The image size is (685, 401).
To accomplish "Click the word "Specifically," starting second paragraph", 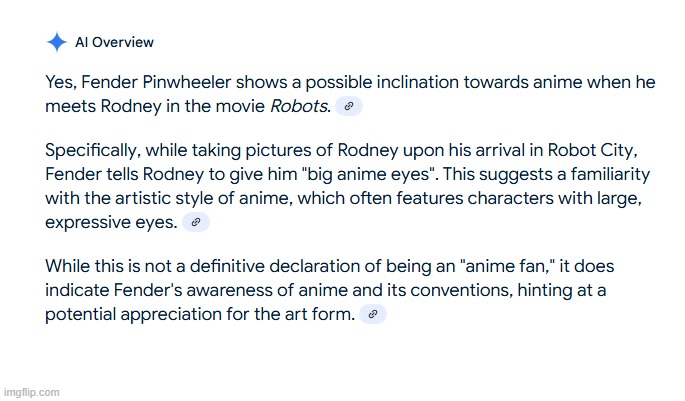I will [x=93, y=151].
